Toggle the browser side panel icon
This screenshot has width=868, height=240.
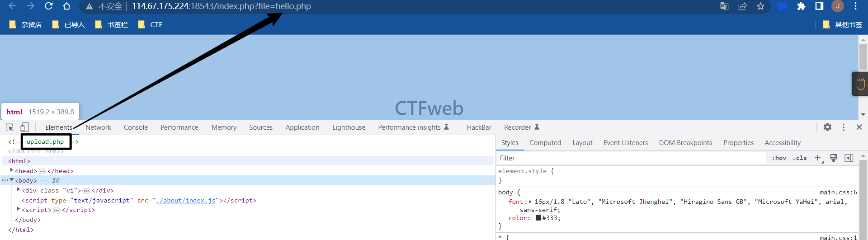tap(819, 6)
